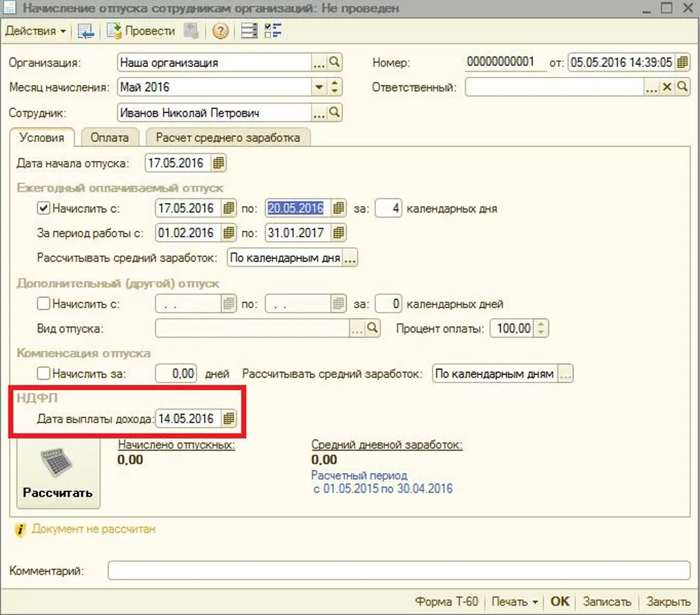The height and width of the screenshot is (615, 700).
Task: Click the Провести toolbar button
Action: point(141,31)
